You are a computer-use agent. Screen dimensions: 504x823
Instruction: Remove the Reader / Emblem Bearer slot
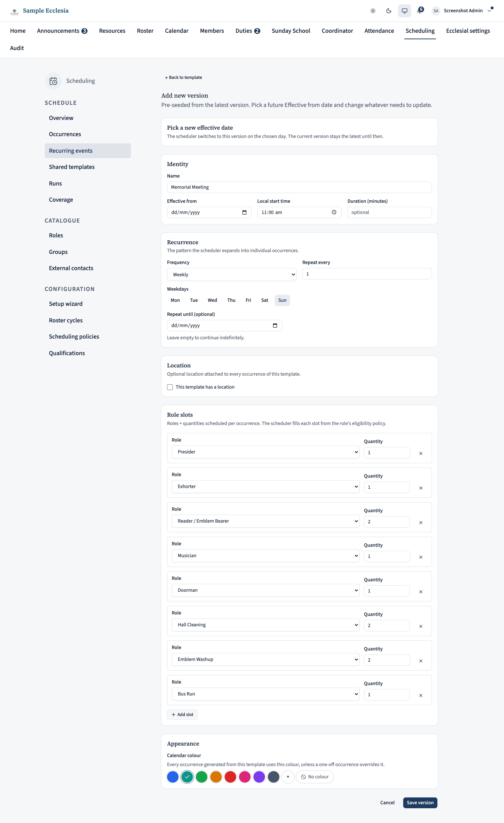coord(420,523)
